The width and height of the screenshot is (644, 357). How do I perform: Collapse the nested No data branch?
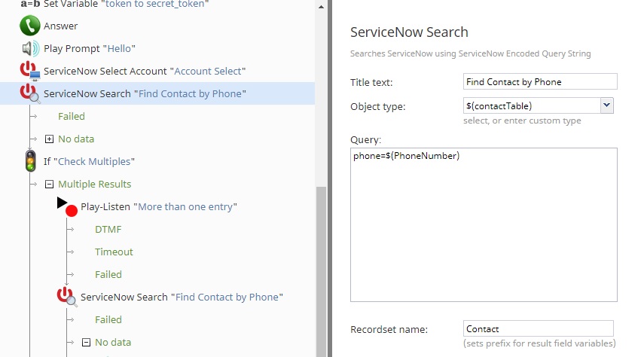click(86, 342)
